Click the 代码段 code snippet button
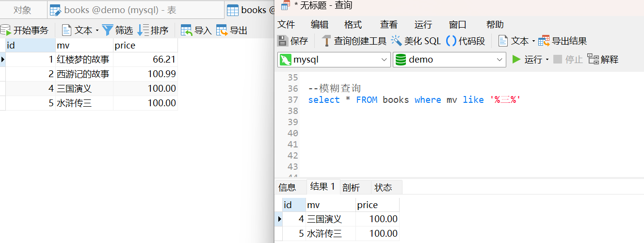 (466, 41)
